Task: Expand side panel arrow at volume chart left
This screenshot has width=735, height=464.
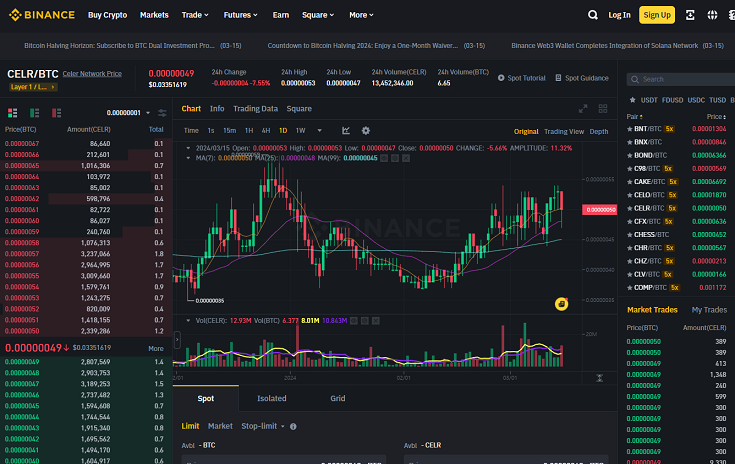Action: (x=177, y=340)
